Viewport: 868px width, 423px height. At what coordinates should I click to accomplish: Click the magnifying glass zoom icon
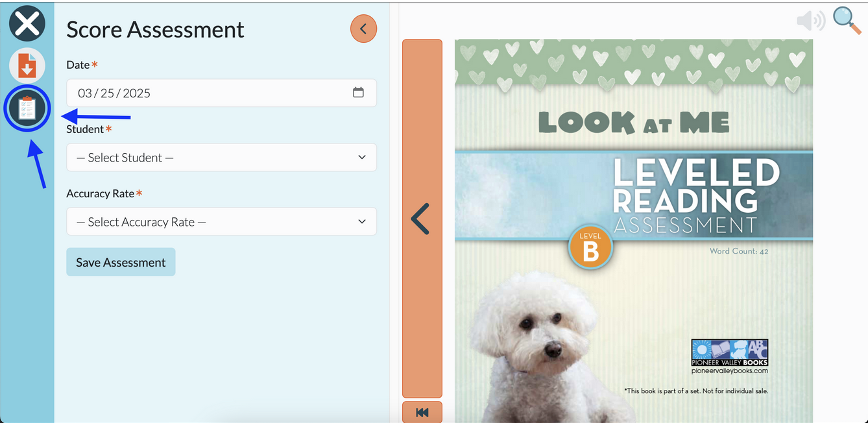[x=847, y=21]
